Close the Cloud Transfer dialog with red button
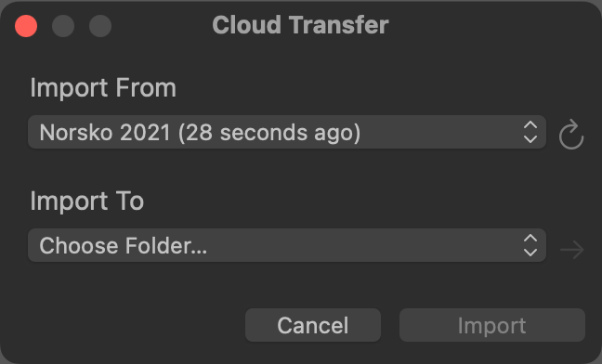The image size is (602, 364). (x=26, y=26)
